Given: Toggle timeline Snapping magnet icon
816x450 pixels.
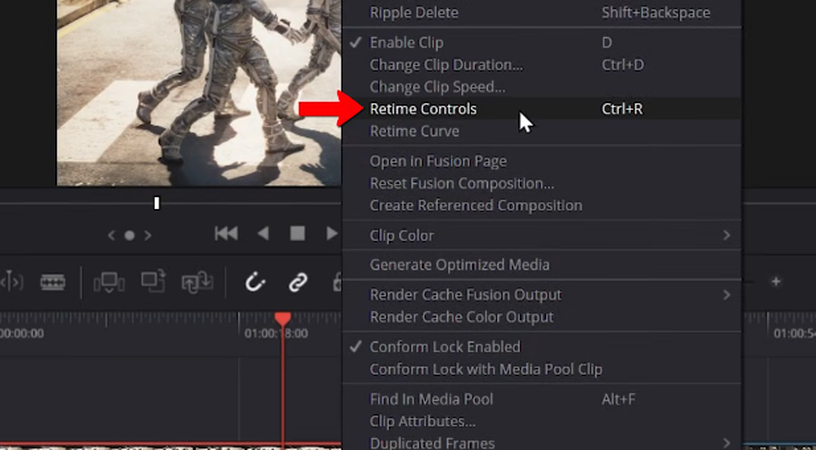Looking at the screenshot, I should pos(256,282).
